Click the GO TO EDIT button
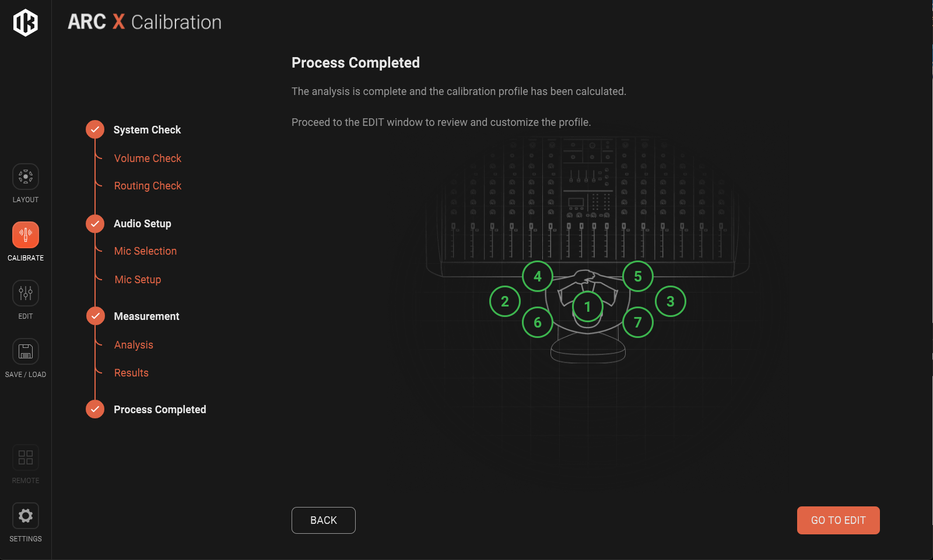The image size is (933, 560). click(838, 520)
